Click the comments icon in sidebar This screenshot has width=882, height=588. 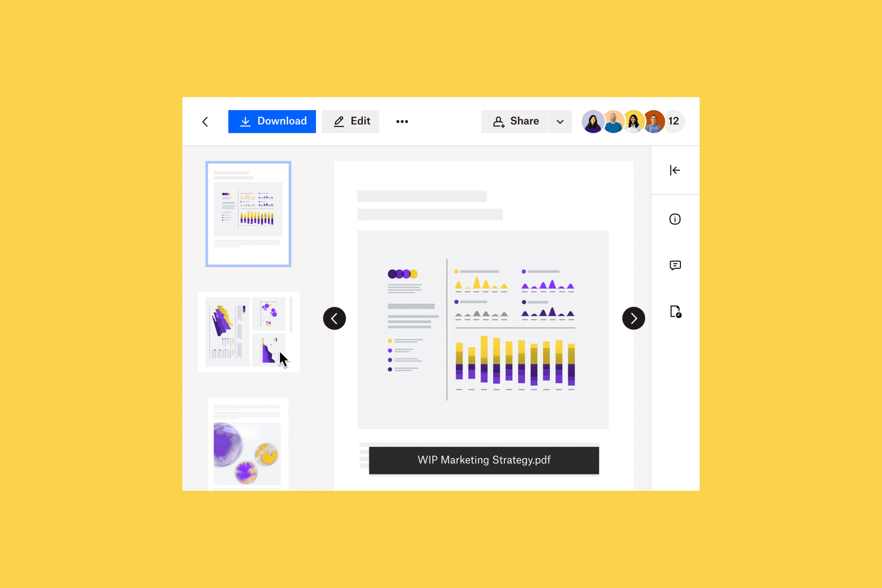[675, 266]
